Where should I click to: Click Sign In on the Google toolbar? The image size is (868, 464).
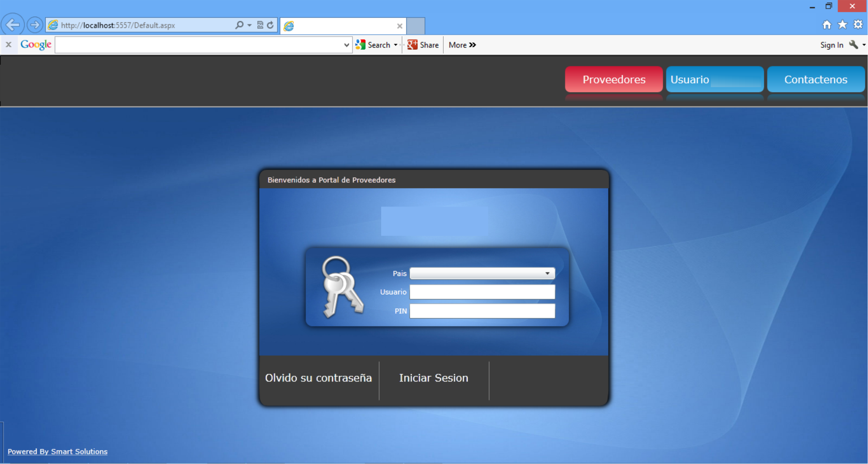click(832, 45)
